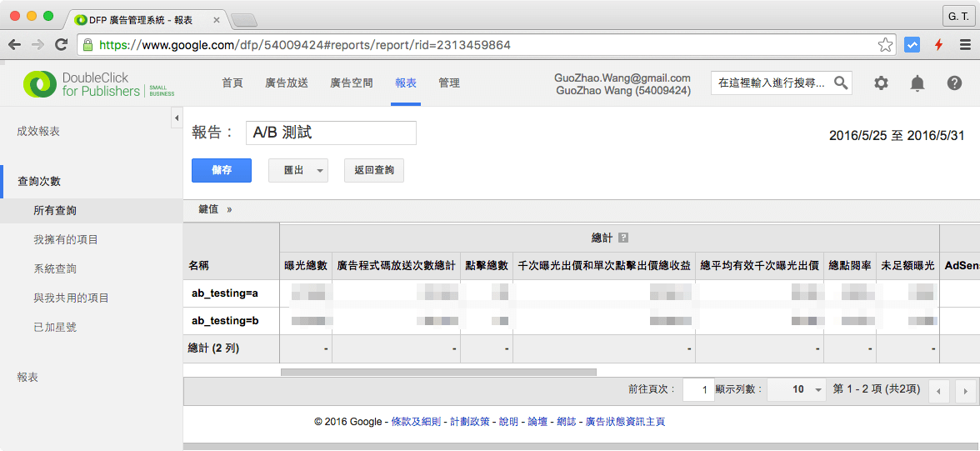Select 查詢次數 in the sidebar
This screenshot has width=980, height=451.
(38, 182)
